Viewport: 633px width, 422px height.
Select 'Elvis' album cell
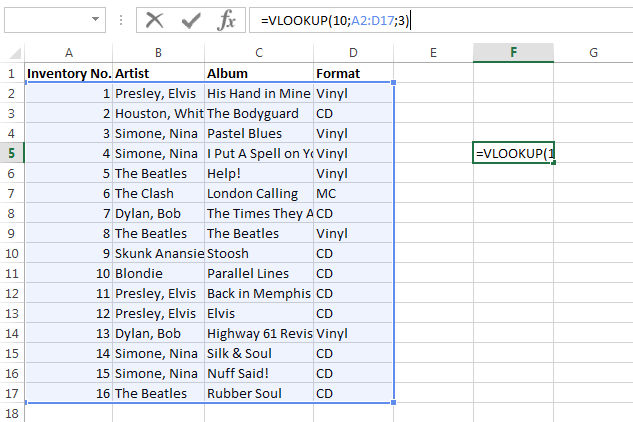[x=259, y=313]
